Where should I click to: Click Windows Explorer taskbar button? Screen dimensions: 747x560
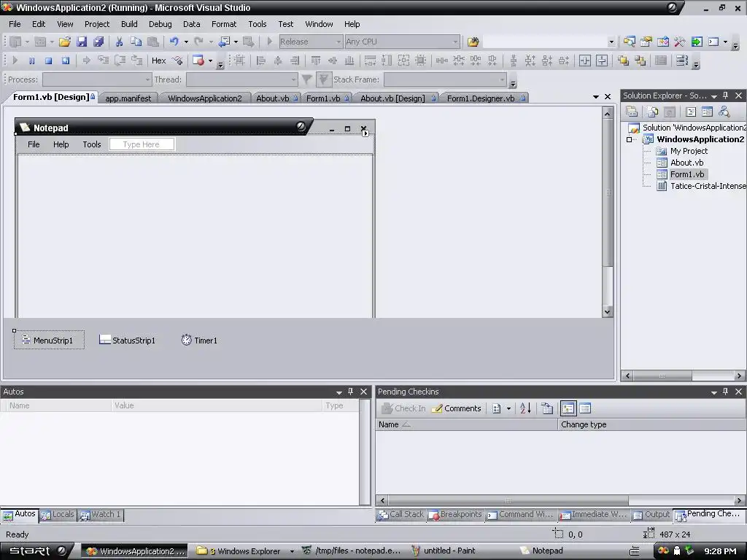[244, 551]
